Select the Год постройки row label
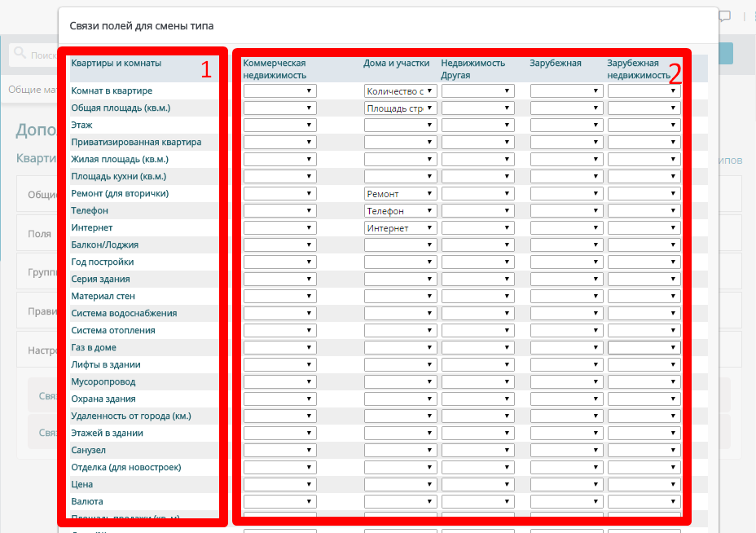 (x=102, y=262)
